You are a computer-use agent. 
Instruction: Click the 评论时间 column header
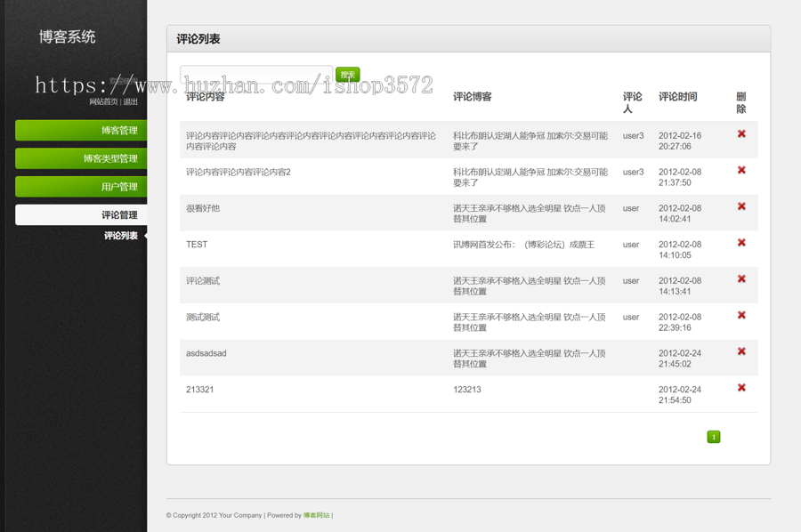click(678, 96)
